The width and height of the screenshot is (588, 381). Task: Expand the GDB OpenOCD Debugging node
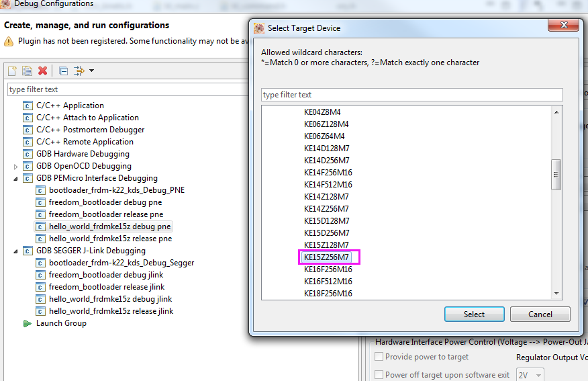[x=15, y=166]
